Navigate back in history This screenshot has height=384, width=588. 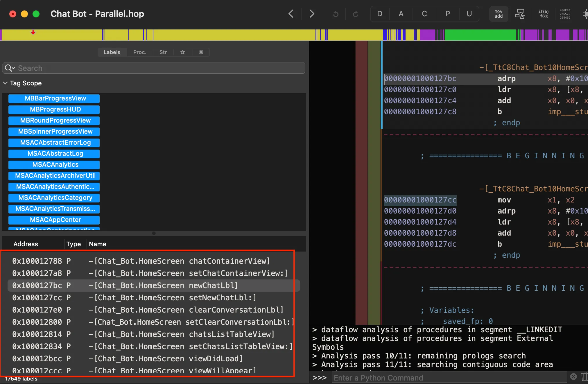pyautogui.click(x=291, y=14)
